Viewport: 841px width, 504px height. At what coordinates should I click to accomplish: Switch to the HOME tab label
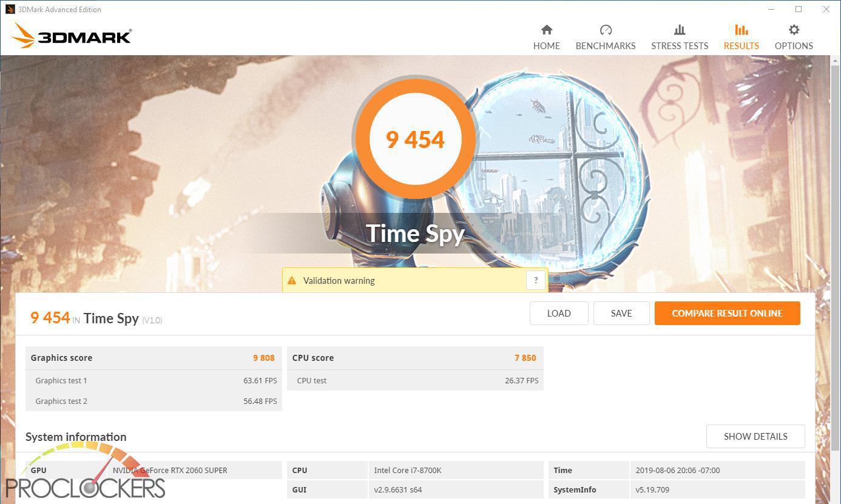[x=547, y=45]
